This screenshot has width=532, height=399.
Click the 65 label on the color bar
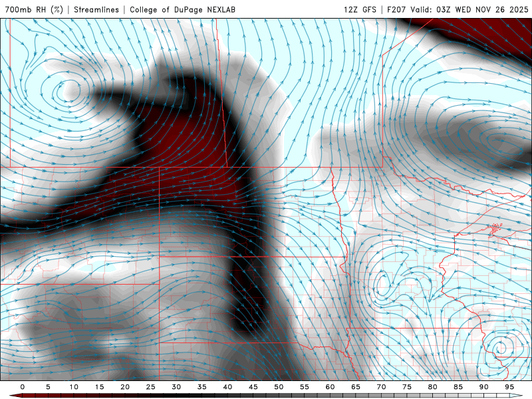[x=356, y=387]
